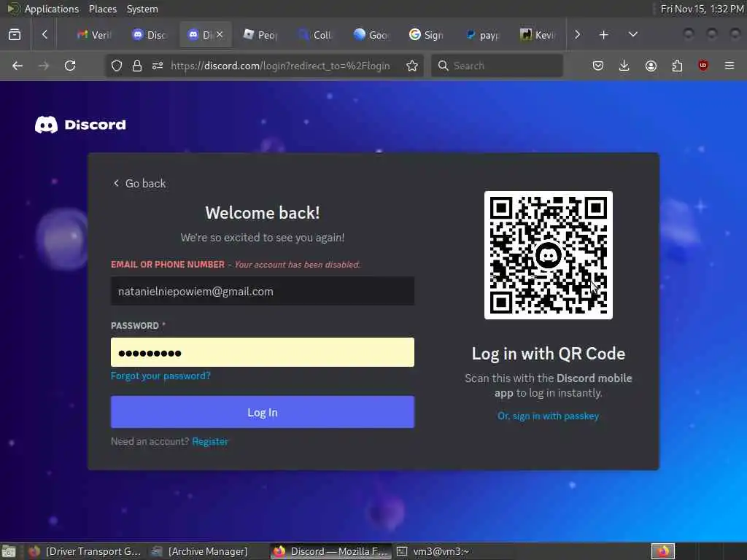Click Or, sign in with passkey

coord(549,416)
